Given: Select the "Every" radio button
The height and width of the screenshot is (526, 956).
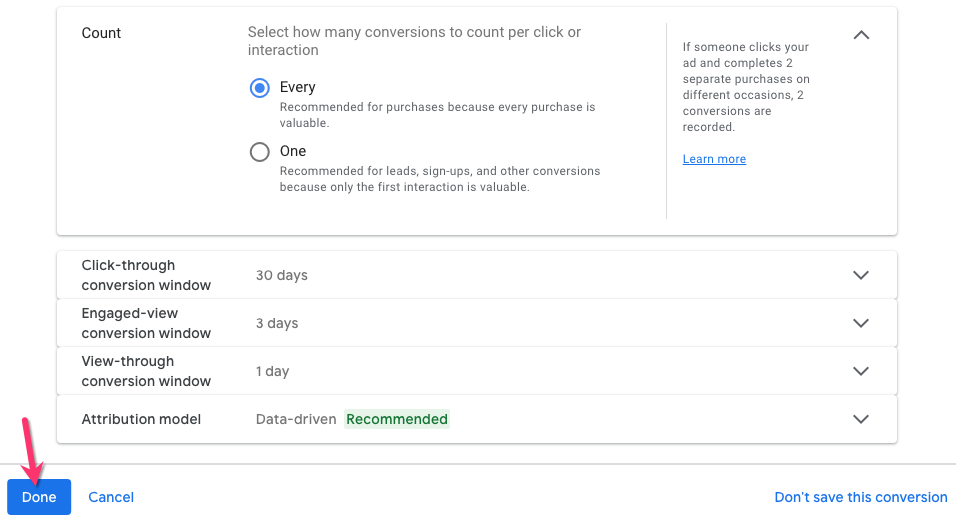Looking at the screenshot, I should coord(260,88).
